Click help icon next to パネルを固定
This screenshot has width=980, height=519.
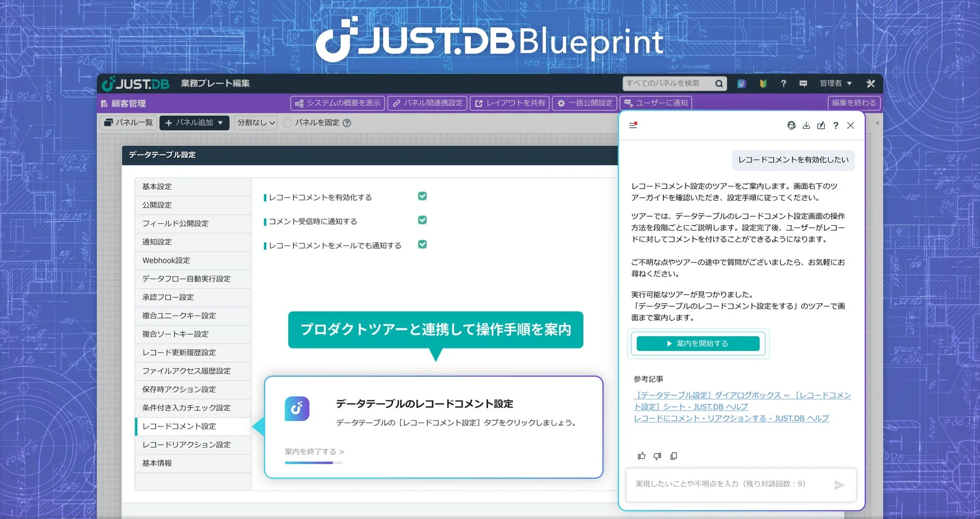pos(347,123)
